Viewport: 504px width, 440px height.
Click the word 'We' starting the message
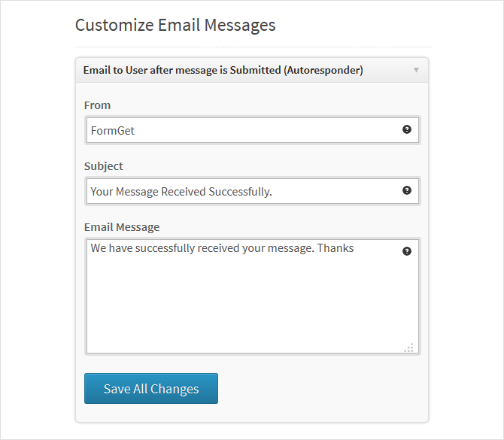point(98,247)
